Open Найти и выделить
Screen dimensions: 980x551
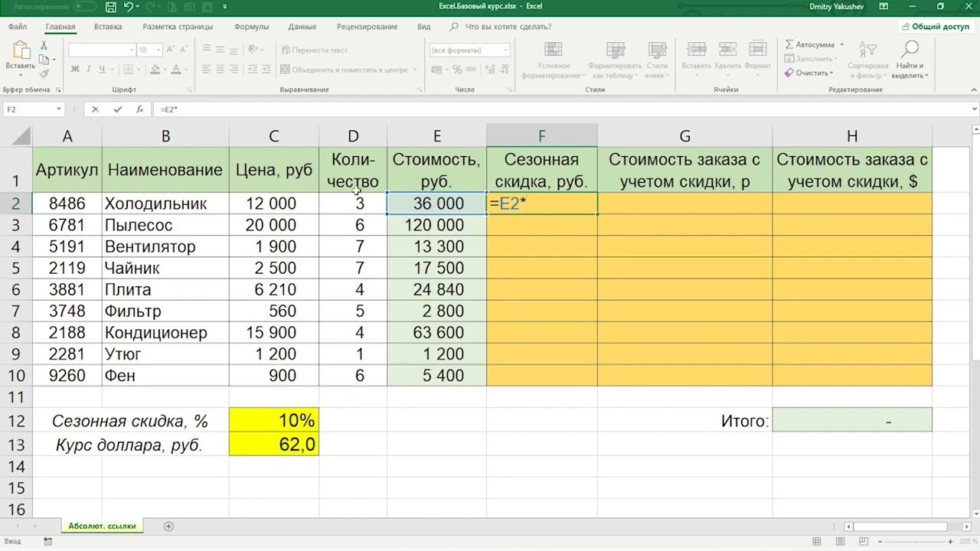tap(910, 60)
